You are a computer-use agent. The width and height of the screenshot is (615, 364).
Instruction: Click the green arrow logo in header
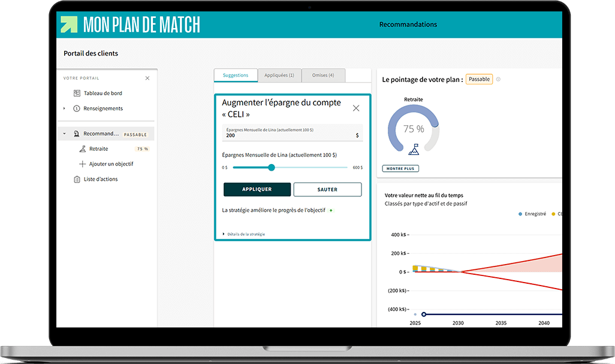(69, 25)
